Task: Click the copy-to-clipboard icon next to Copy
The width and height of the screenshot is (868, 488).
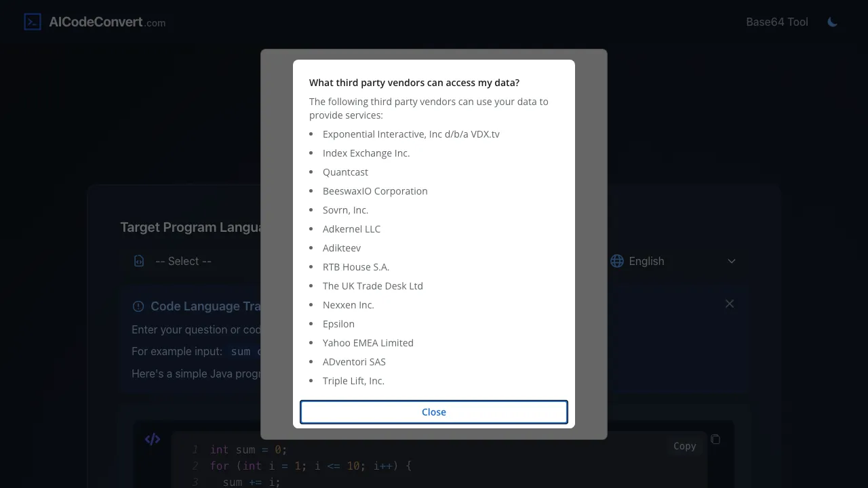Action: tap(715, 439)
